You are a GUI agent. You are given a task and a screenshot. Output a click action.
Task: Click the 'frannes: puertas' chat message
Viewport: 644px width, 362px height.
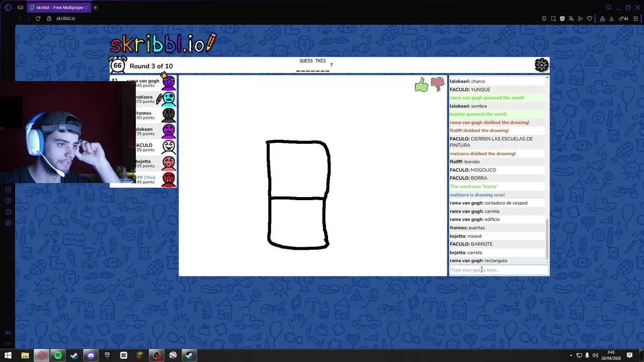click(x=467, y=228)
